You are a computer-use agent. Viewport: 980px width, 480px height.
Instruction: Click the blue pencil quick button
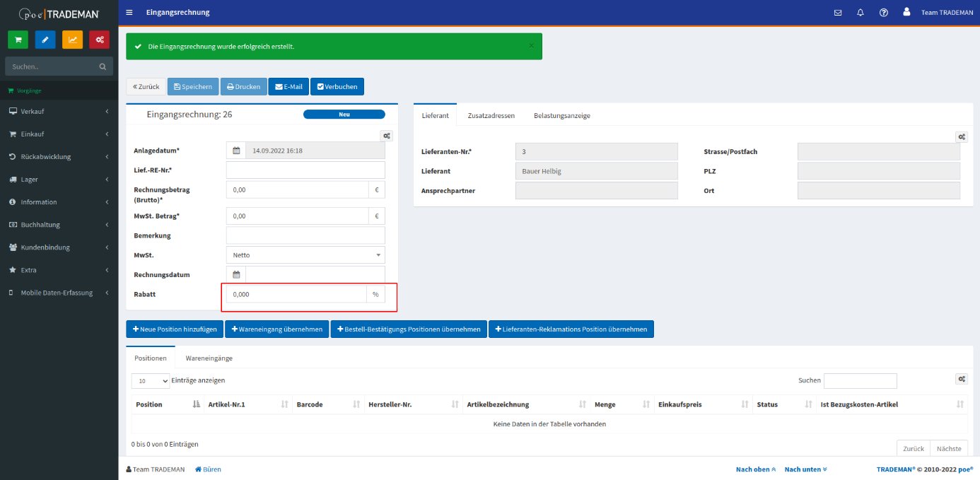[45, 40]
